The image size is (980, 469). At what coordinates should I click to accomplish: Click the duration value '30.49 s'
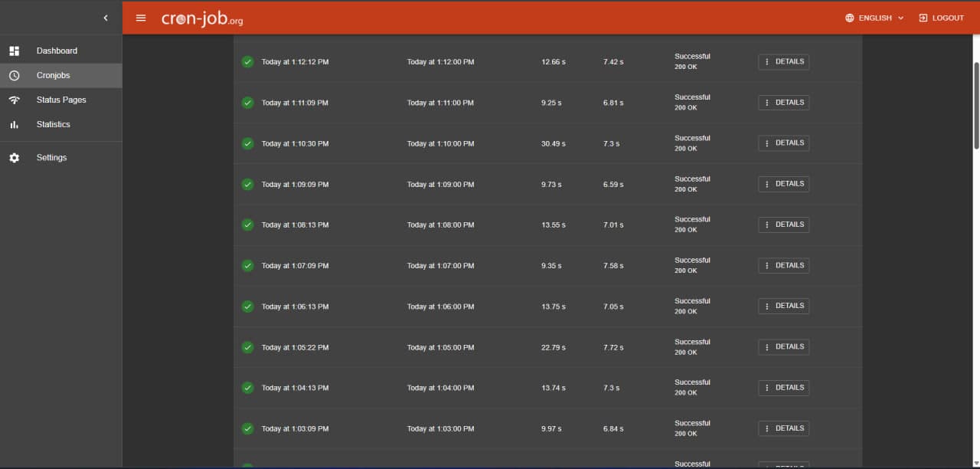554,143
